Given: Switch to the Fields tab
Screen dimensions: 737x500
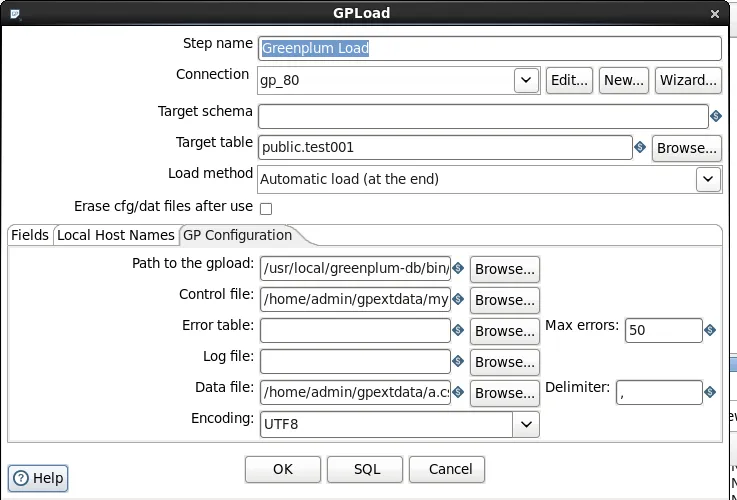Looking at the screenshot, I should (30, 235).
